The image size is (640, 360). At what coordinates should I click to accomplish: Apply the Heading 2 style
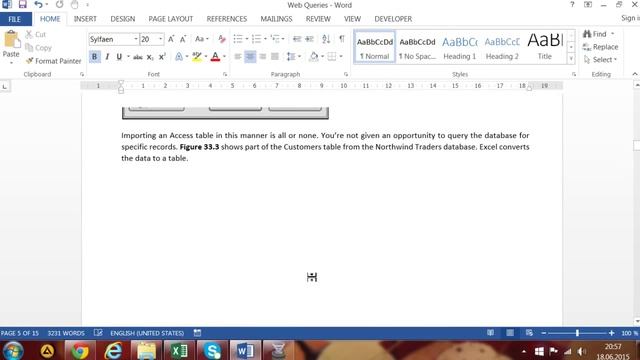tap(502, 47)
